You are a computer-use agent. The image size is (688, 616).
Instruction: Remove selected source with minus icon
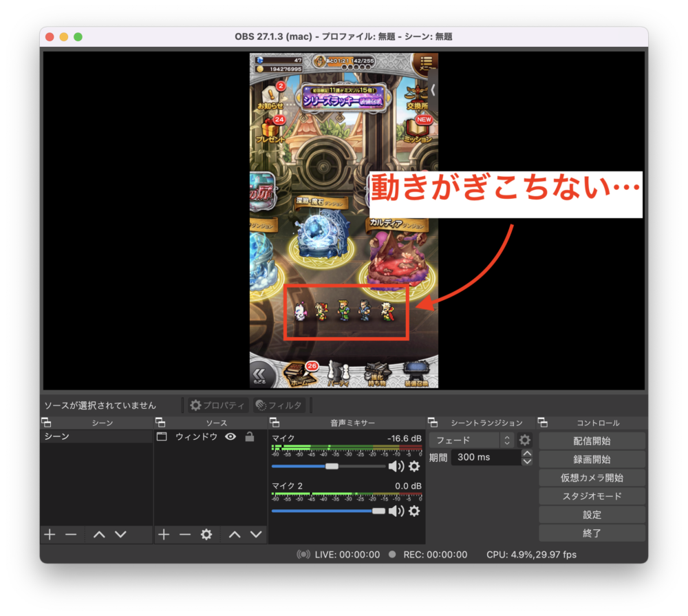coord(185,534)
